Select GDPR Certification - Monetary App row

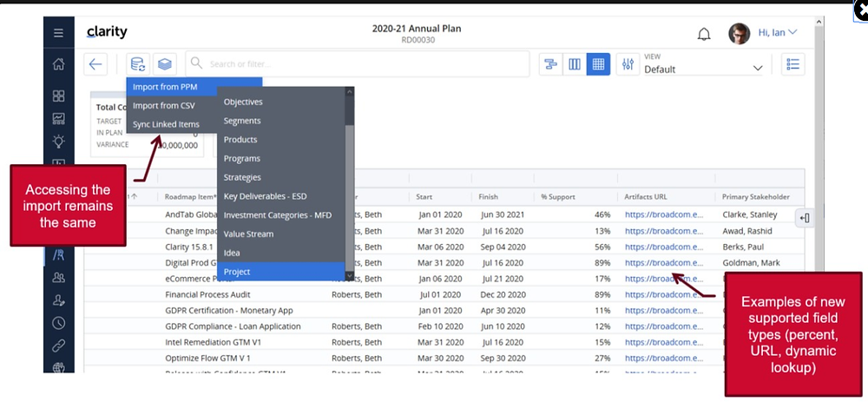444,311
